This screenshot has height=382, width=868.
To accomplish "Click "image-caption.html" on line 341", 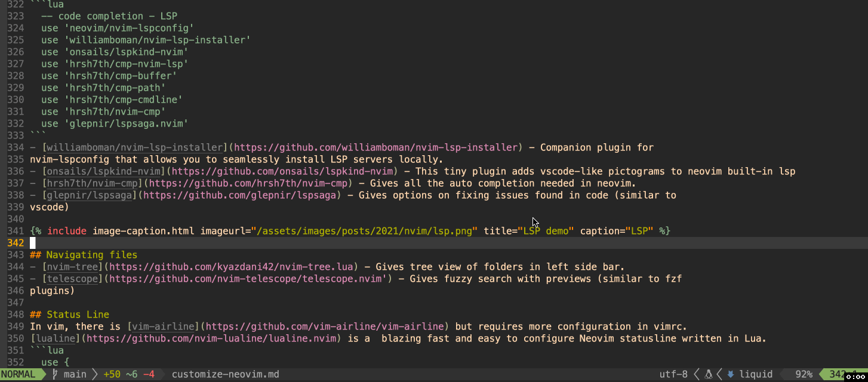I will (144, 231).
